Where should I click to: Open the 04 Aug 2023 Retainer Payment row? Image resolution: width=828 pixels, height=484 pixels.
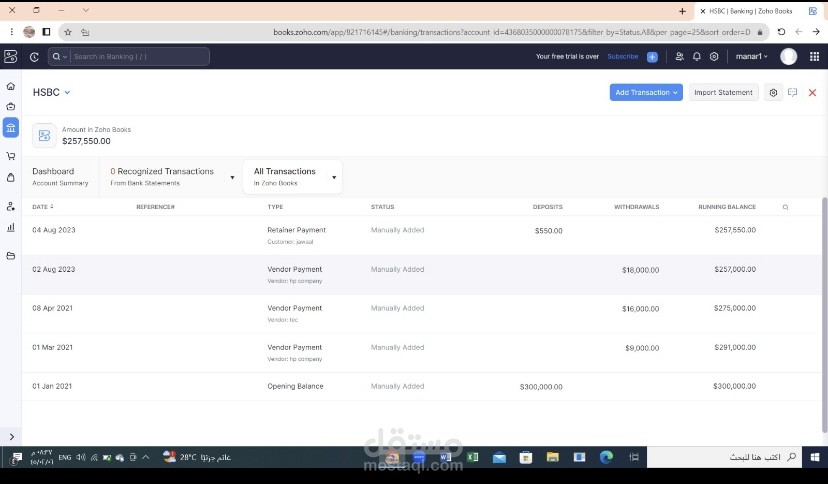coord(421,235)
